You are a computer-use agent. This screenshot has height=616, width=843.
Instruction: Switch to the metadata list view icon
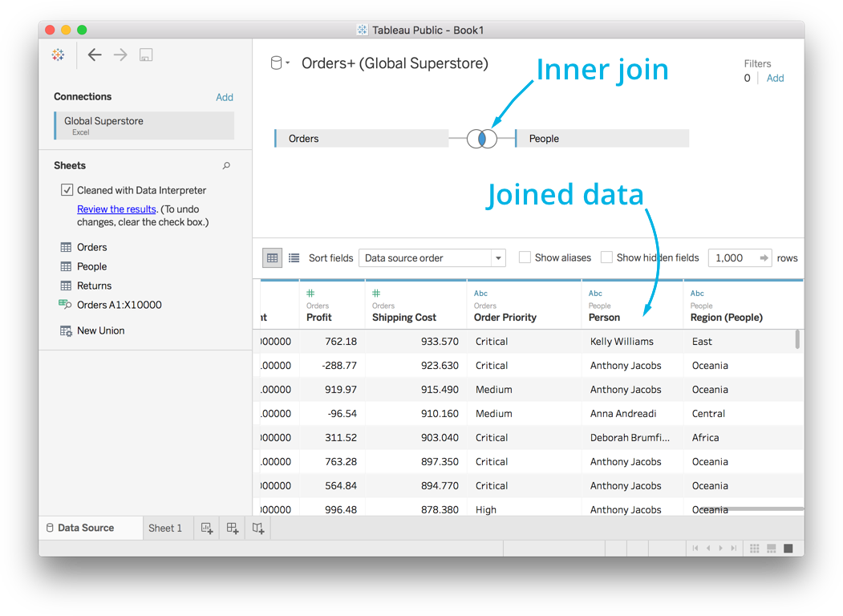[x=294, y=258]
